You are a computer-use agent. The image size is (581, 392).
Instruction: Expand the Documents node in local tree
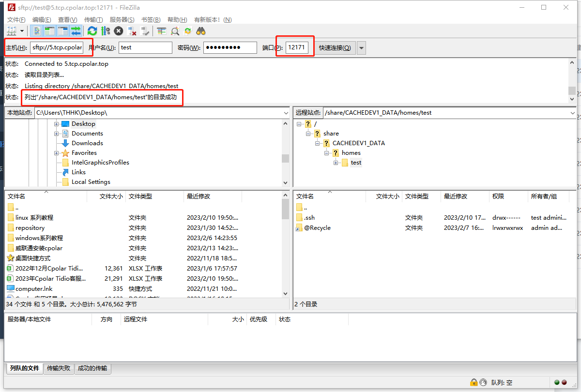click(x=57, y=134)
